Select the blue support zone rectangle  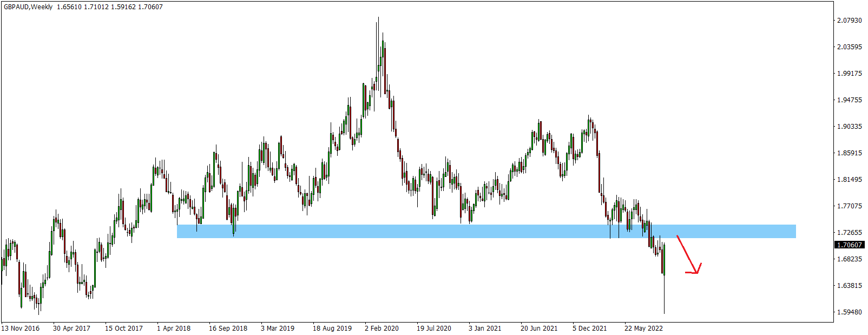[486, 231]
